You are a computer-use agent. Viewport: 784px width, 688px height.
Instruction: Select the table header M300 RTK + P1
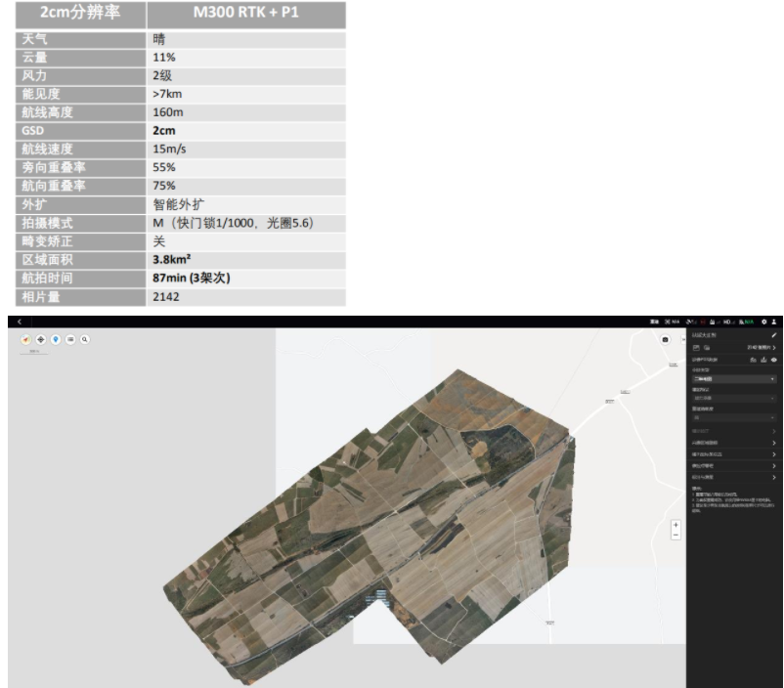246,14
